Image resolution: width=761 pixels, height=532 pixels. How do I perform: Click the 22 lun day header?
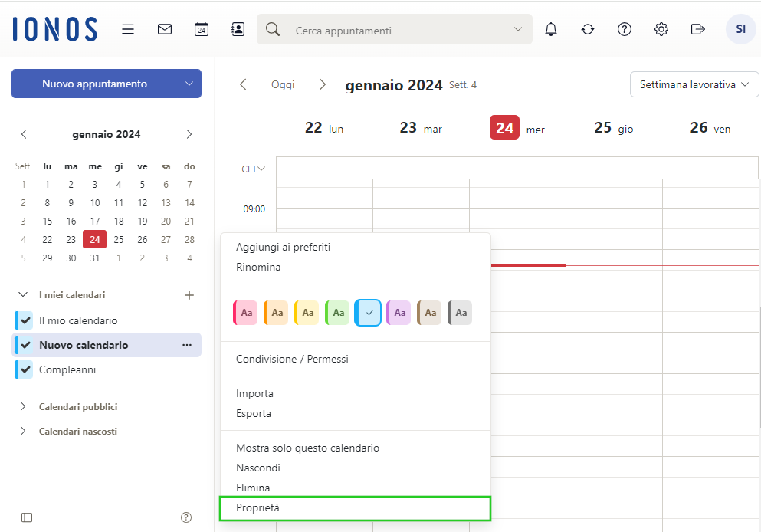click(324, 128)
